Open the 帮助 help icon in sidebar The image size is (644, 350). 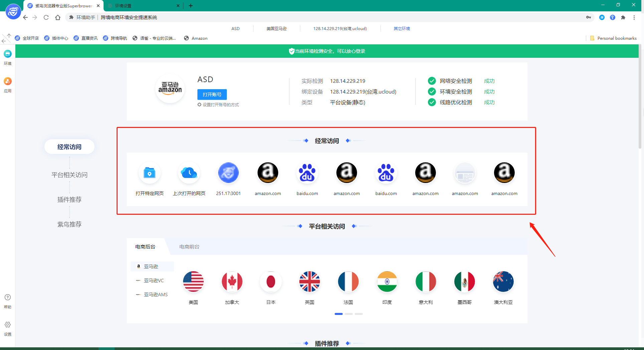click(8, 298)
